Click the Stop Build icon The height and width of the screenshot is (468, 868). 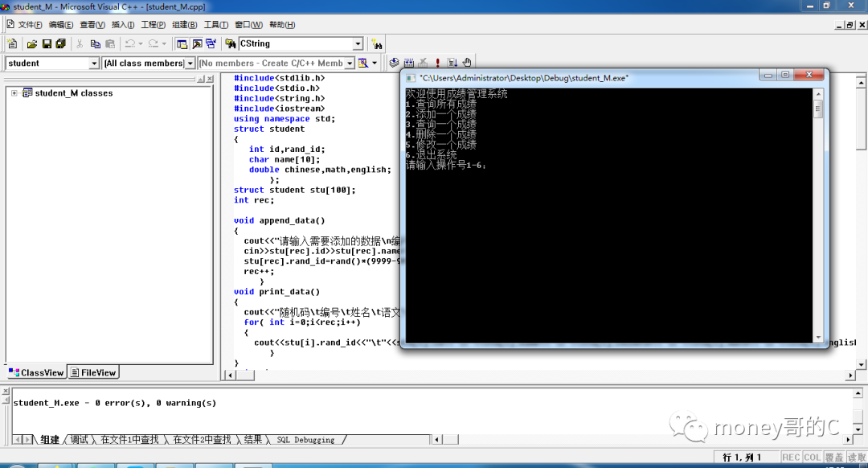point(423,64)
